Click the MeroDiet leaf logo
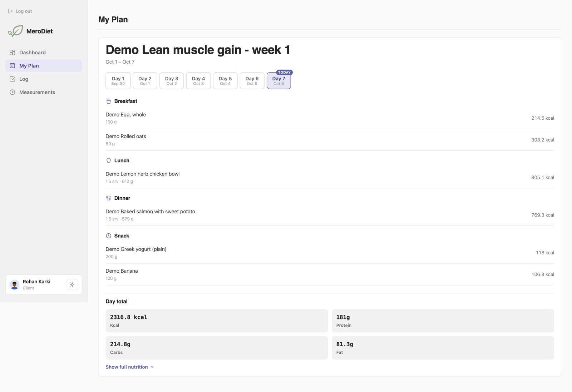Screen dimensions: 572x392 (x=15, y=31)
